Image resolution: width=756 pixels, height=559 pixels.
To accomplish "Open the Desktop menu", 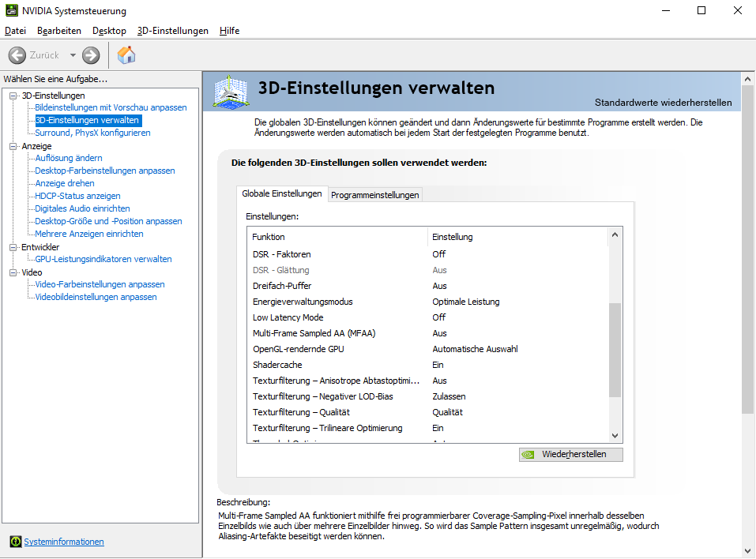I will tap(110, 31).
